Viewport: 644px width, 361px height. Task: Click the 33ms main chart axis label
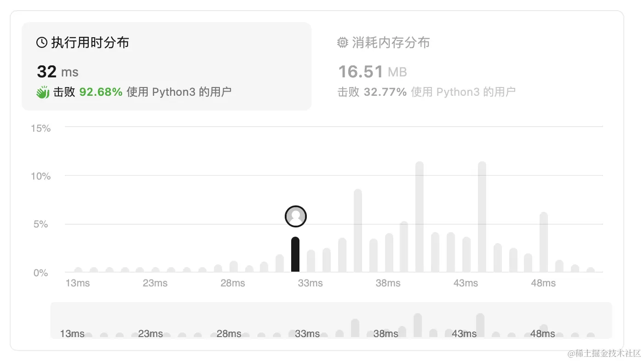coord(310,283)
